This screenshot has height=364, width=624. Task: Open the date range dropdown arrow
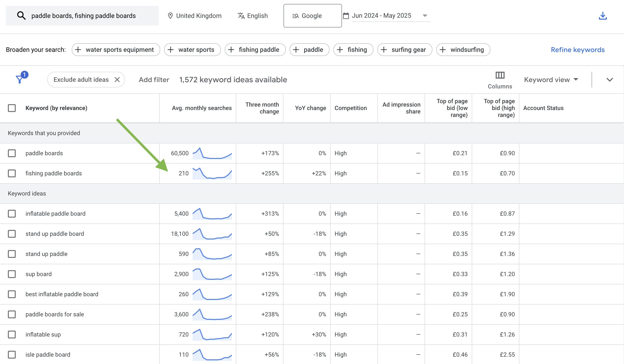425,16
